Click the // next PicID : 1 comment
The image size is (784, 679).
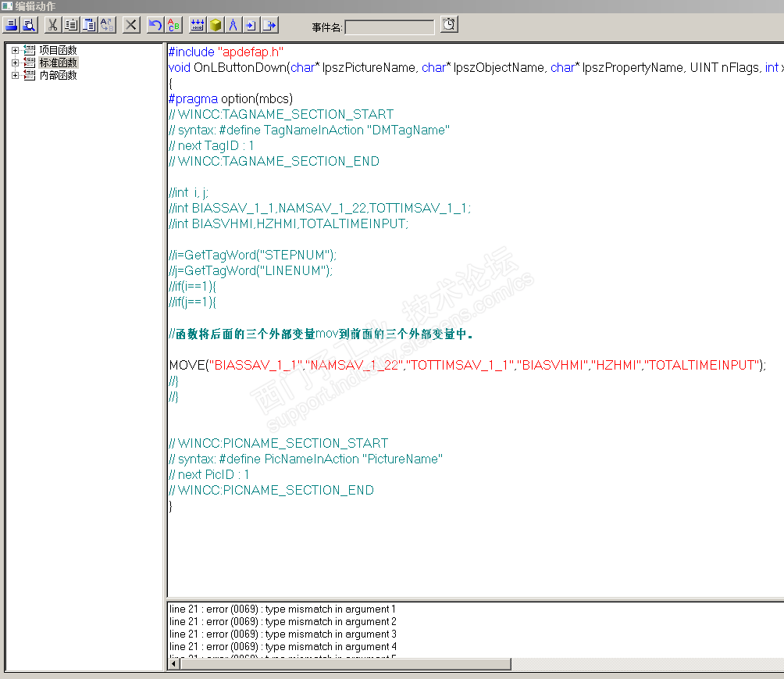[209, 474]
